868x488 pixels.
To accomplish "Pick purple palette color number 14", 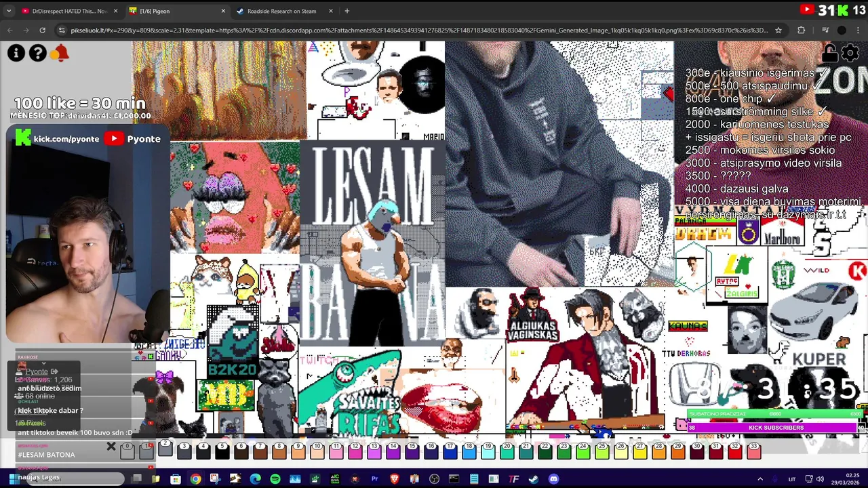I will pos(393,451).
